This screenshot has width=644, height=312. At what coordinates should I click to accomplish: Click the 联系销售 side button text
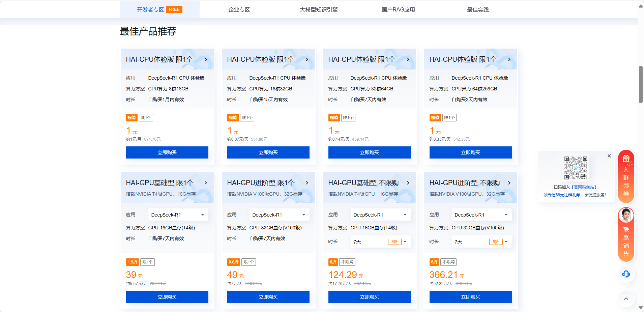click(626, 242)
